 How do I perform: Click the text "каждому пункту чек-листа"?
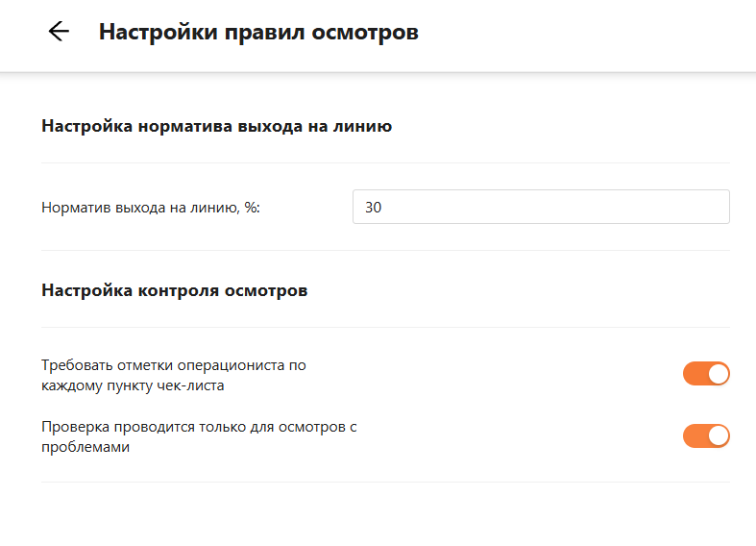pyautogui.click(x=134, y=385)
